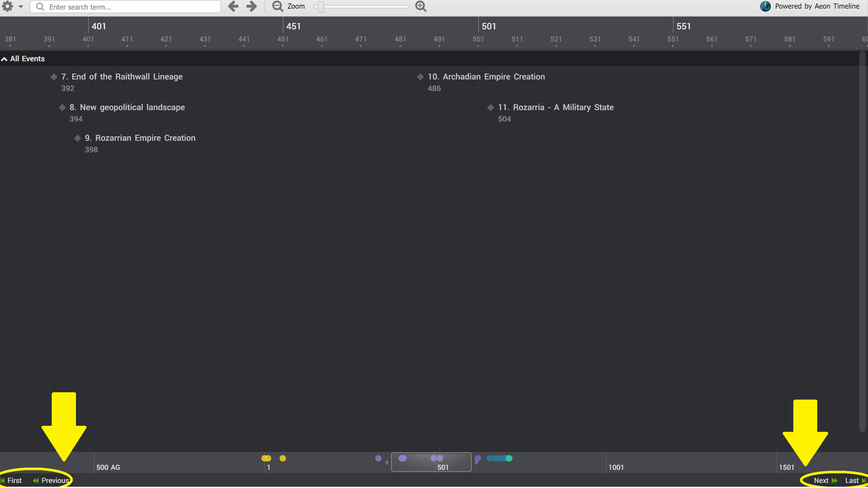Click the Aeon Timeline logo icon
This screenshot has width=868, height=488.
(x=765, y=6)
